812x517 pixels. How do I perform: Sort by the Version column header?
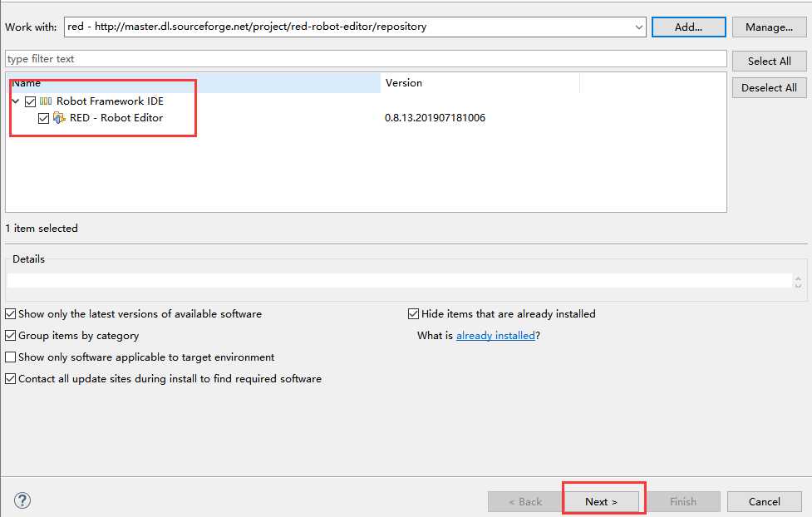480,83
